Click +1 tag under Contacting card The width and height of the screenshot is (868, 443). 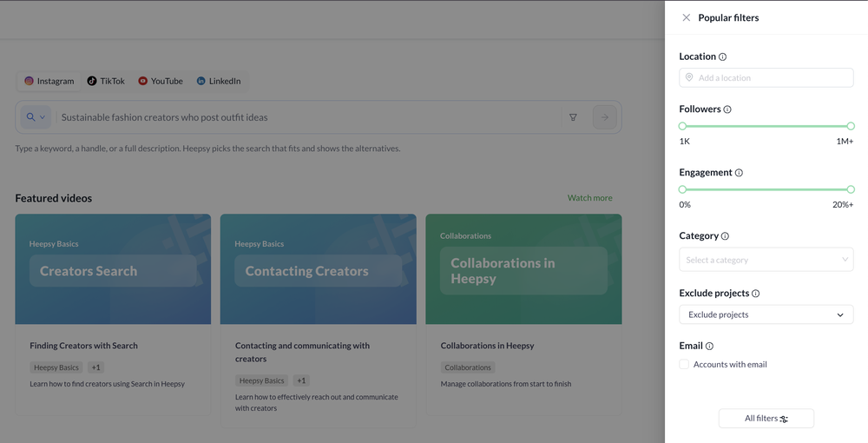tap(301, 381)
